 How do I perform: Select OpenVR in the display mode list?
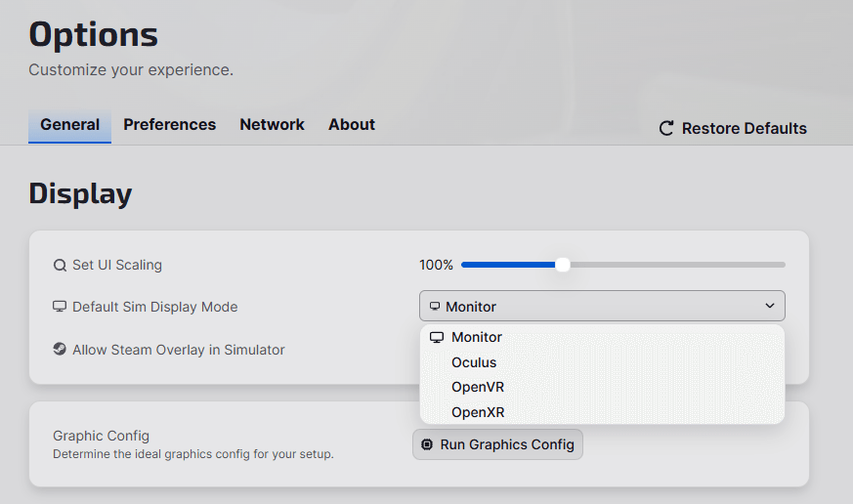click(478, 388)
